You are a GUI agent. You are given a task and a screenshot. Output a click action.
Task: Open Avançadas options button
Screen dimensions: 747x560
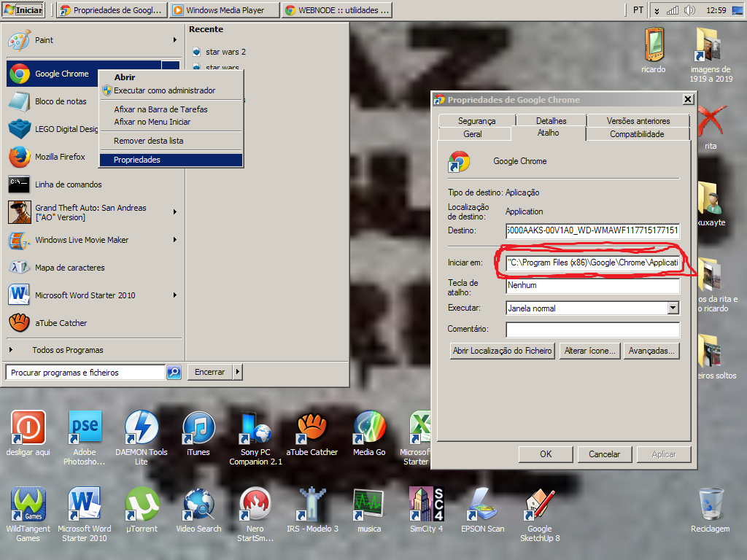pyautogui.click(x=651, y=351)
